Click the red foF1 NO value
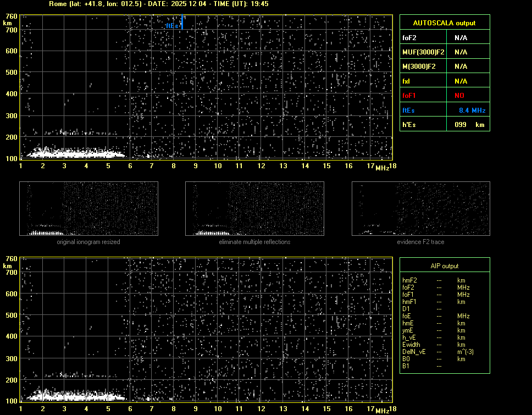Screen dimensions: 532x415 tap(459, 96)
